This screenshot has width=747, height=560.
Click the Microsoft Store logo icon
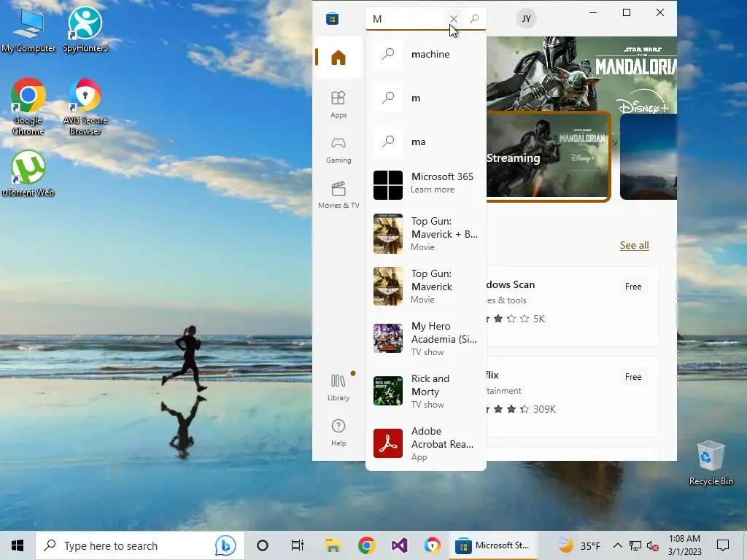pos(332,18)
